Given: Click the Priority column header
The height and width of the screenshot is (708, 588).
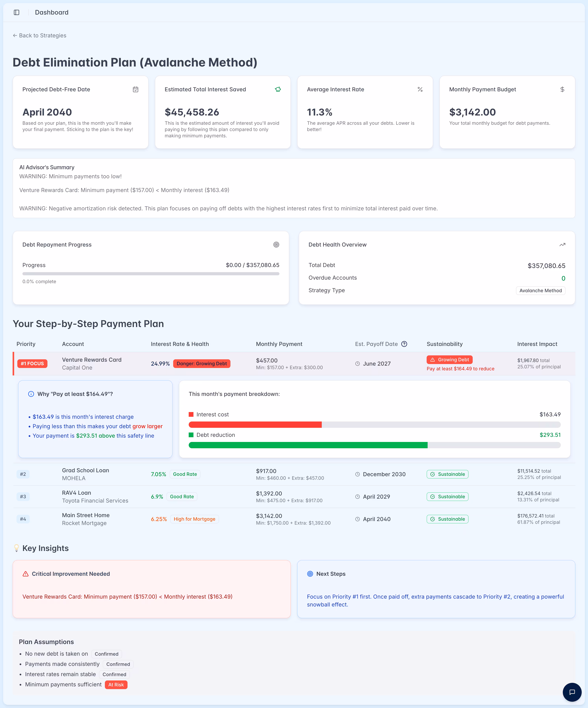Looking at the screenshot, I should pos(26,344).
